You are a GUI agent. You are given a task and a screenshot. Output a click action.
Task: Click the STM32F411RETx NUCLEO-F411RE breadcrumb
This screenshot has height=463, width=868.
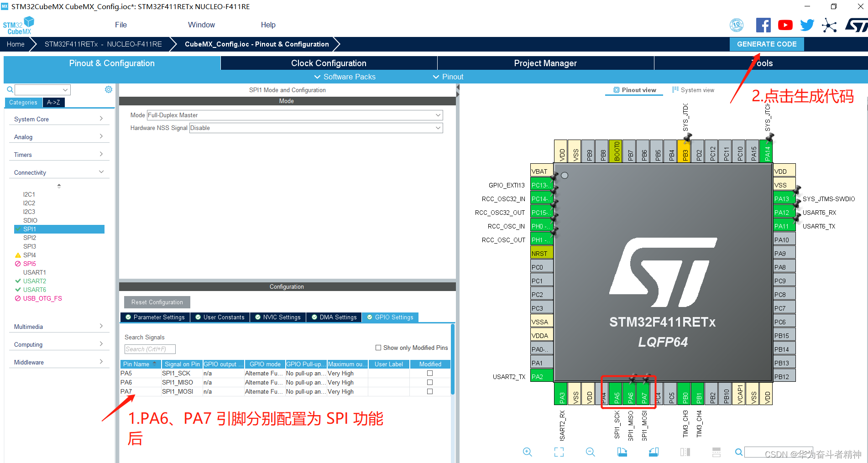click(x=103, y=44)
